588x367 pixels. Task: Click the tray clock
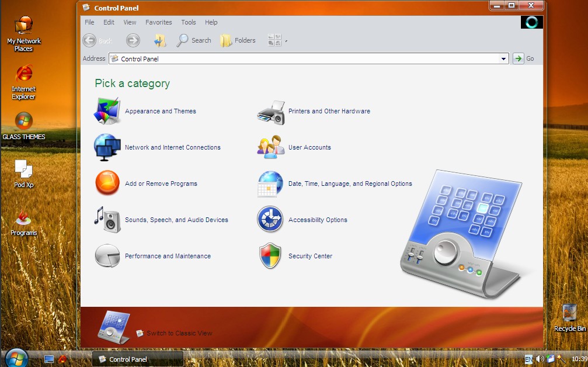click(x=580, y=359)
